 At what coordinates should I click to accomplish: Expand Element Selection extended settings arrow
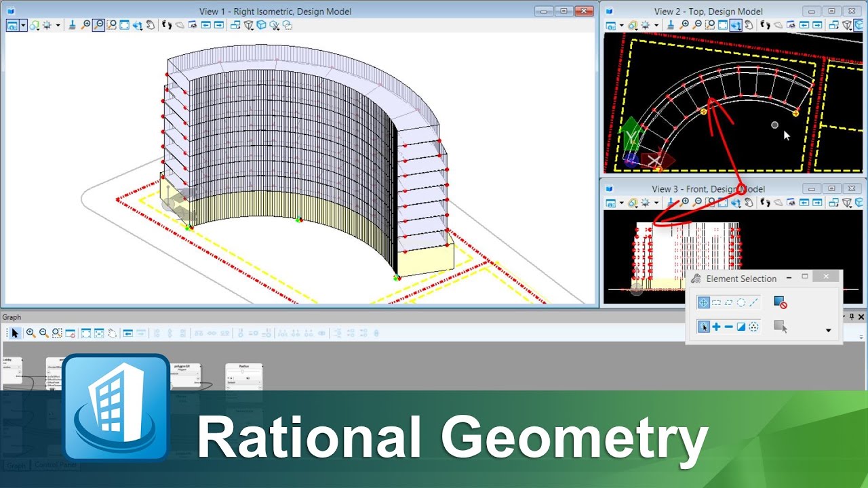pyautogui.click(x=828, y=331)
